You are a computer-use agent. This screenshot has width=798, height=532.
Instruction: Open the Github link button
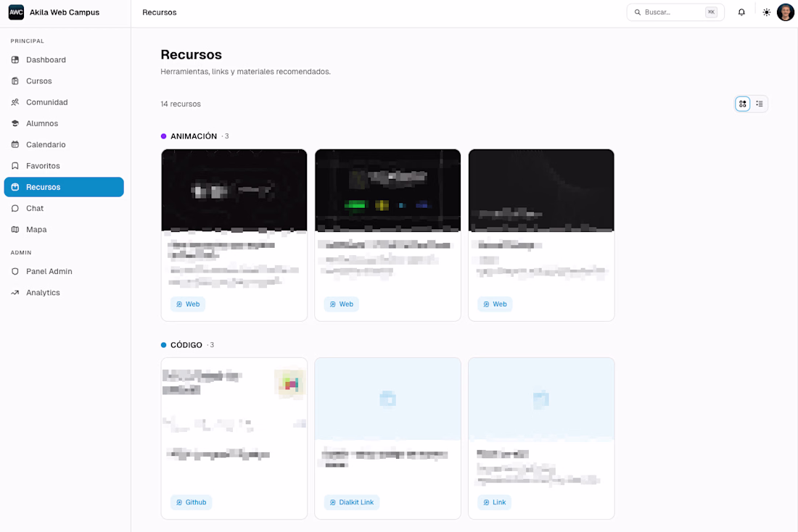(x=192, y=502)
